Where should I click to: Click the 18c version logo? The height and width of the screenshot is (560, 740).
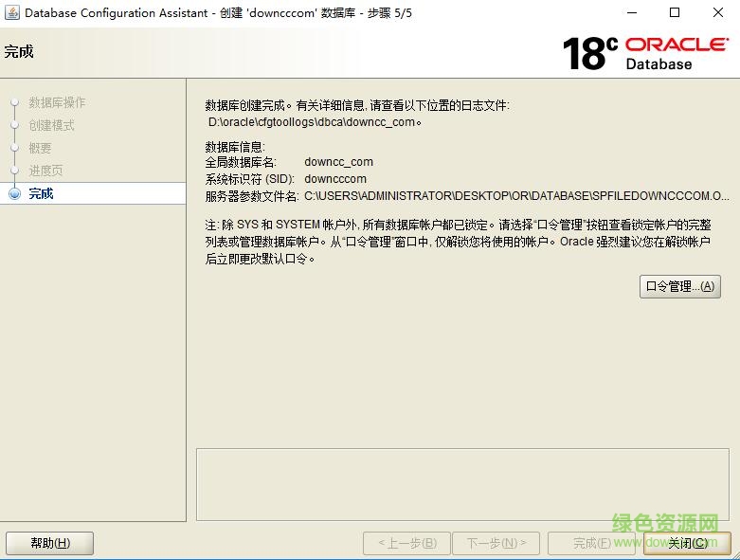click(590, 53)
